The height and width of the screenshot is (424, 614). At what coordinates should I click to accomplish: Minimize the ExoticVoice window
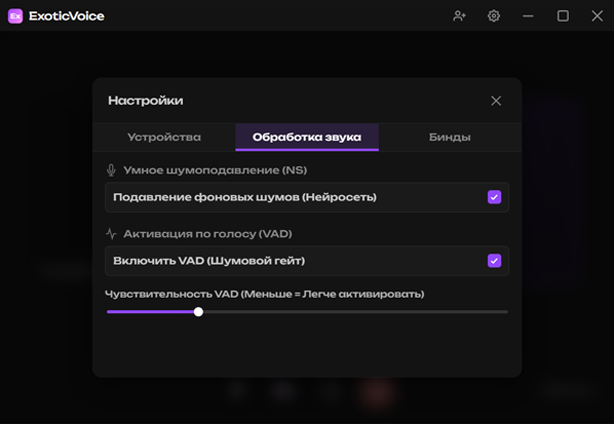(x=528, y=16)
